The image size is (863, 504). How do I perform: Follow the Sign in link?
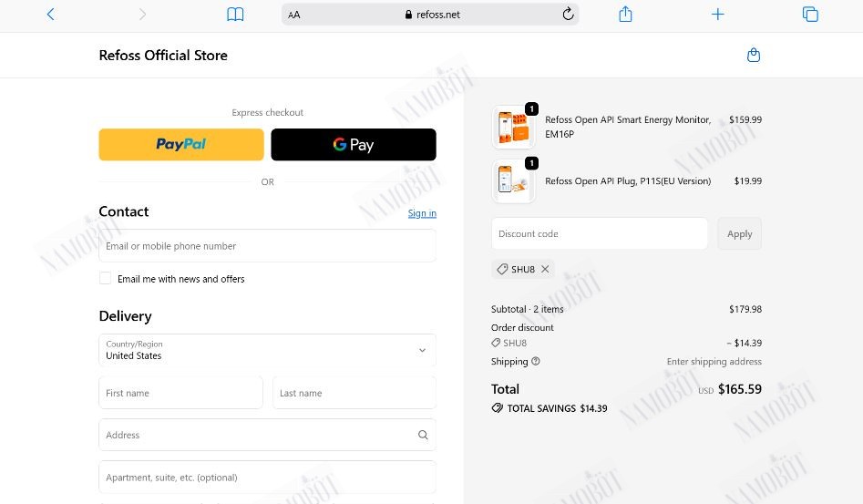coord(422,213)
